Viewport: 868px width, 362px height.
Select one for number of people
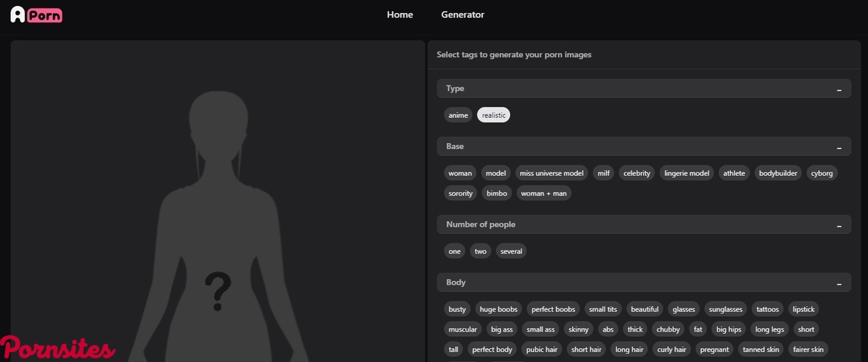(x=454, y=251)
